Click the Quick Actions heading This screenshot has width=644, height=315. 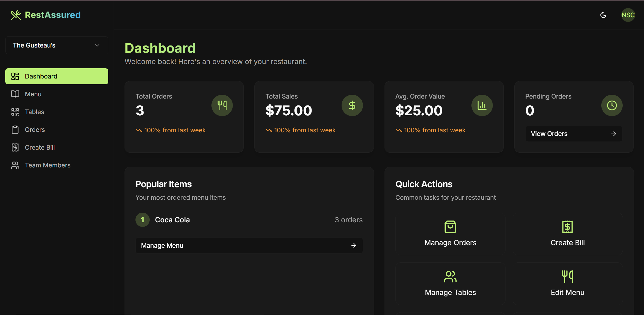click(424, 184)
